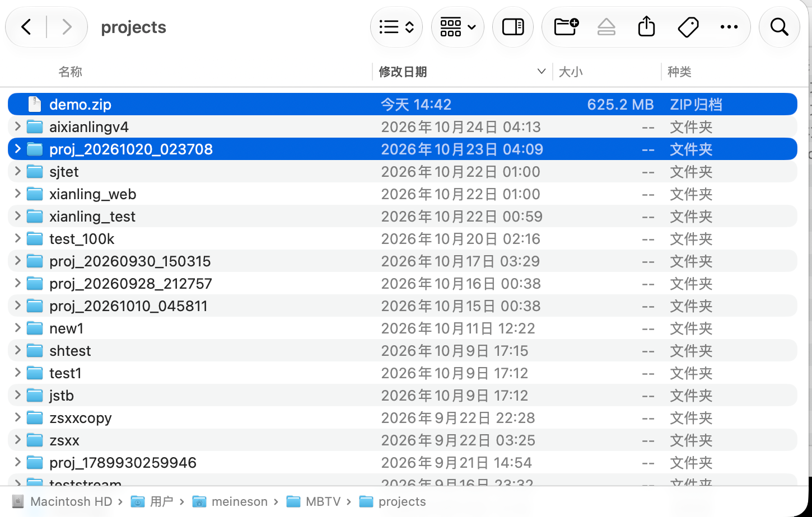
Task: Click projects in the path bar
Action: pyautogui.click(x=402, y=501)
